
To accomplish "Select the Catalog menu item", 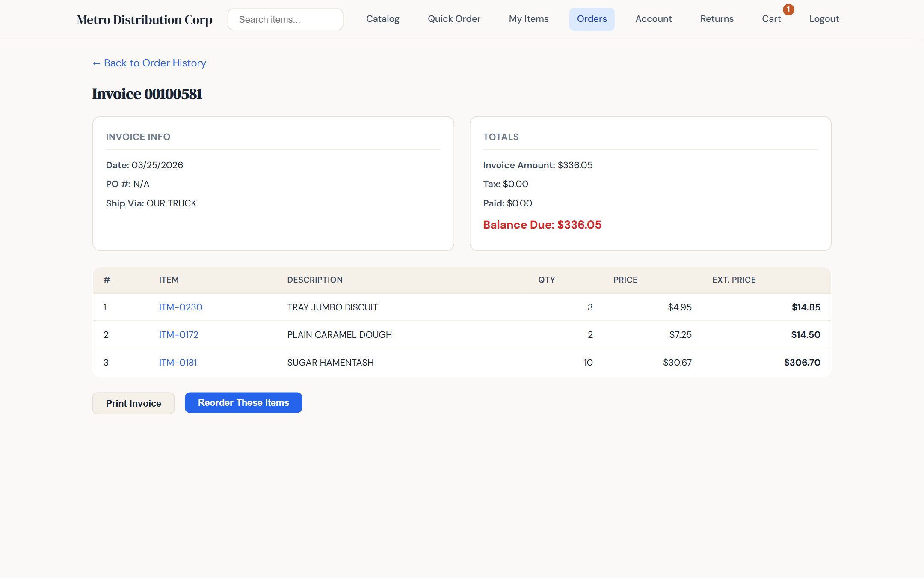I will [382, 19].
